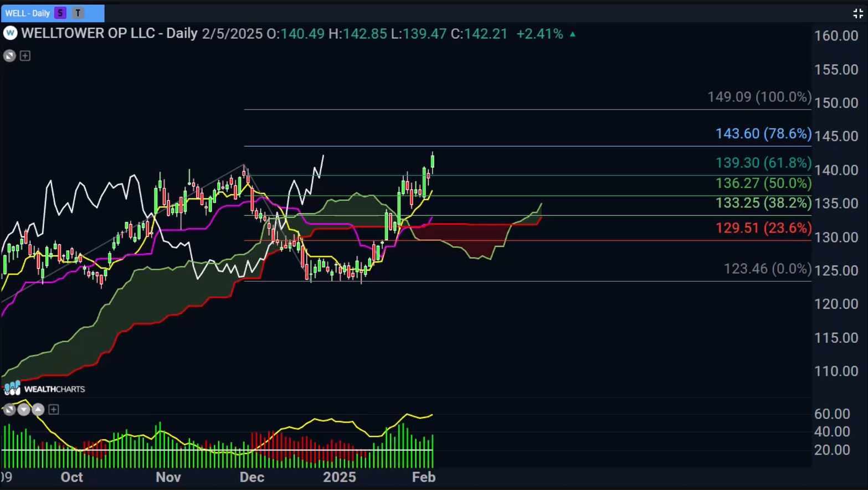Viewport: 868px width, 490px height.
Task: Click the purple S badge on tab
Action: point(60,13)
